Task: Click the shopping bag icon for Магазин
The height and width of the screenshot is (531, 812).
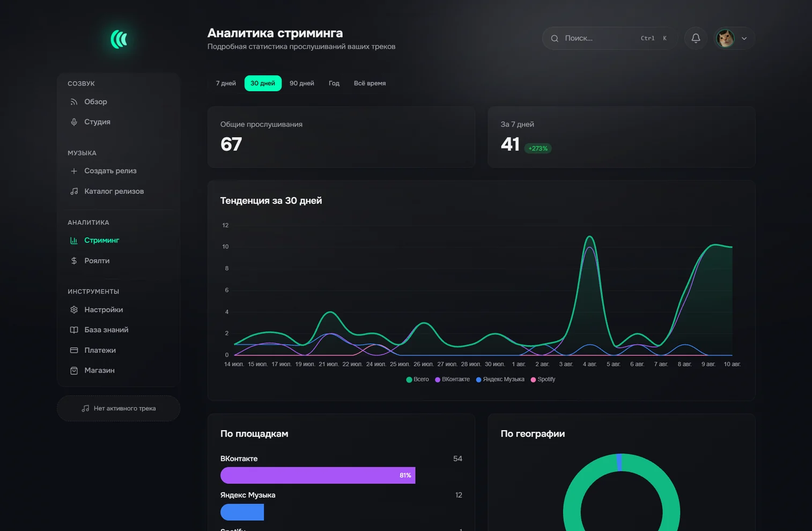Action: [x=74, y=371]
